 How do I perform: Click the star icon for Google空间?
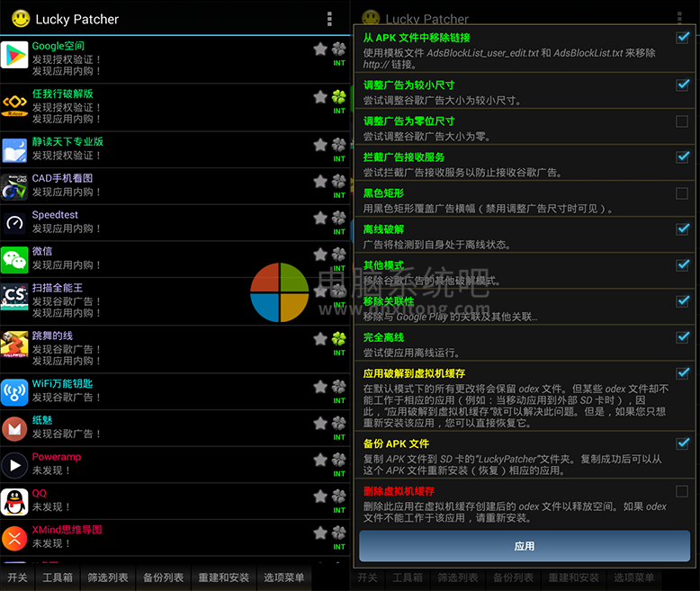tap(320, 49)
